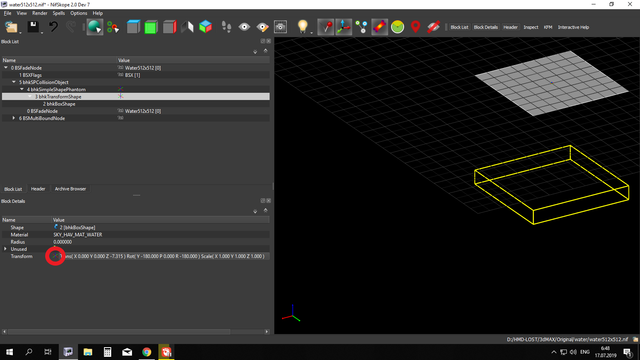Click the KFM toolbar button

click(548, 27)
